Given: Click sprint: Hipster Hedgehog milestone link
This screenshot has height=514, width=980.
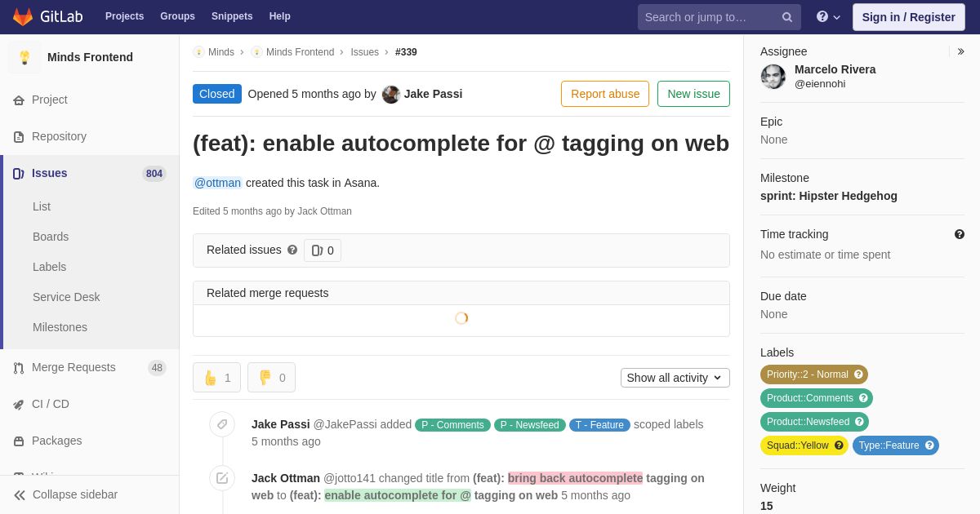Looking at the screenshot, I should [x=829, y=196].
